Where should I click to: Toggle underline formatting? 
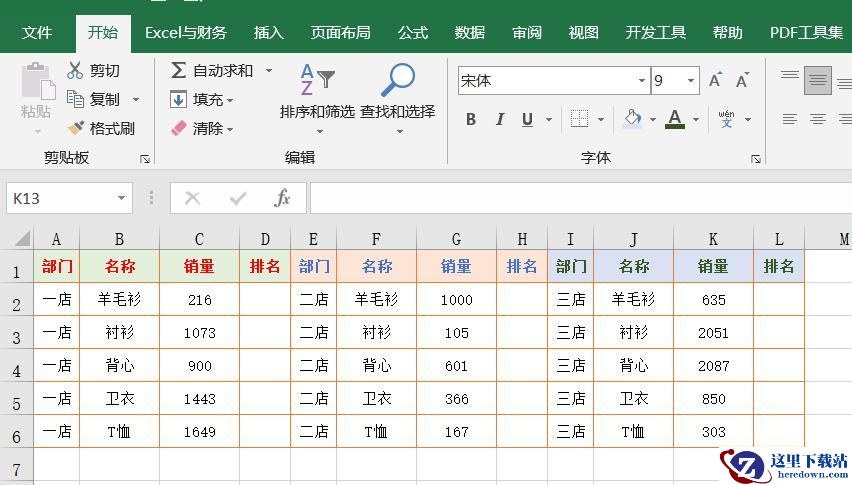coord(527,119)
